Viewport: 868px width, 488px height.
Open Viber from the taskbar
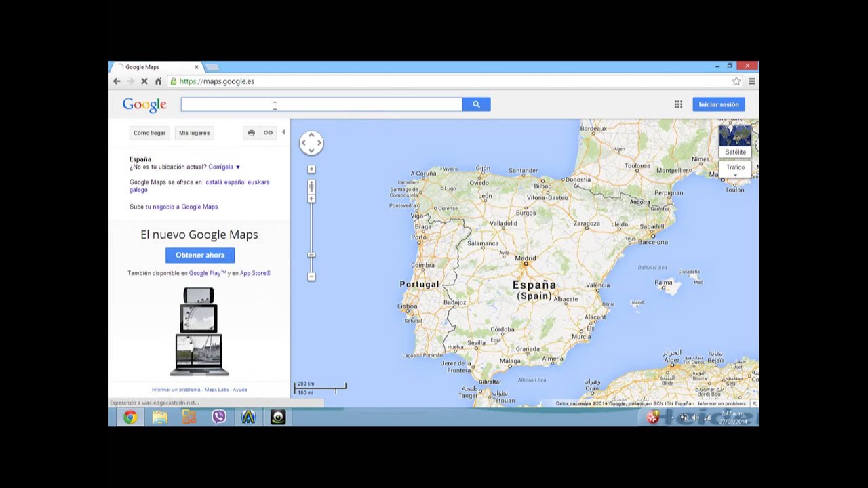[x=219, y=418]
